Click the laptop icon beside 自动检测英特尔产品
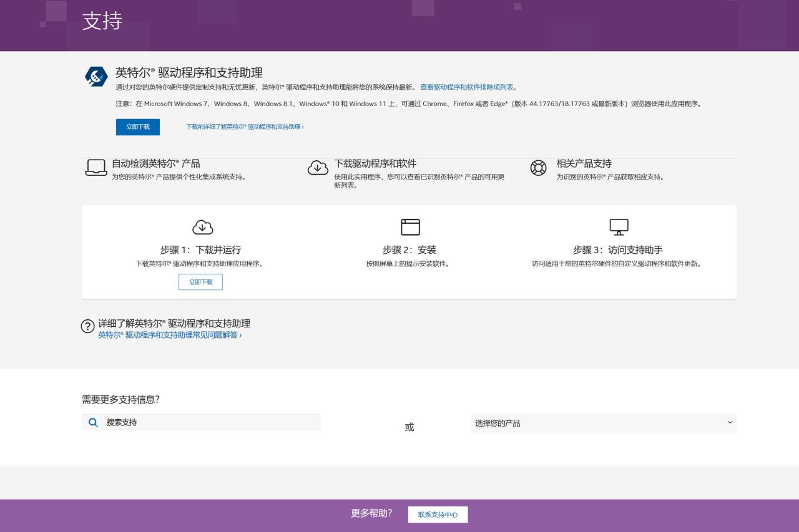Screen dimensions: 799x532 click(96, 168)
